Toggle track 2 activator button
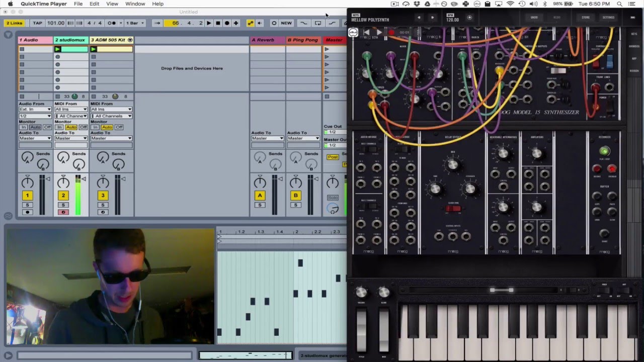The height and width of the screenshot is (362, 644). [x=63, y=196]
